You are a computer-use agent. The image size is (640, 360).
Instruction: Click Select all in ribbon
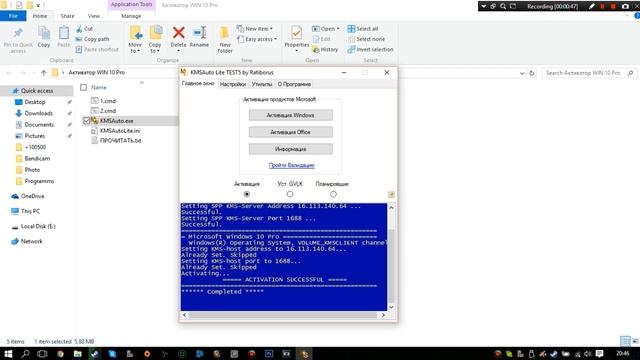point(363,29)
